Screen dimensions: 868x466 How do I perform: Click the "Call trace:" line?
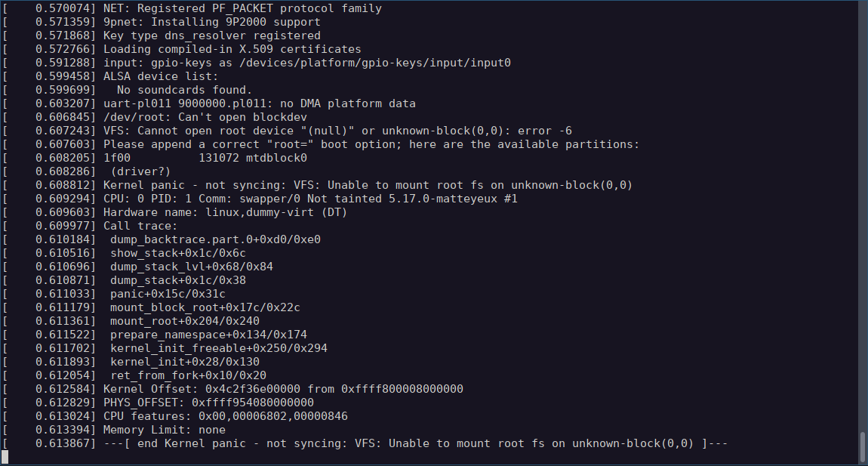[x=140, y=226]
